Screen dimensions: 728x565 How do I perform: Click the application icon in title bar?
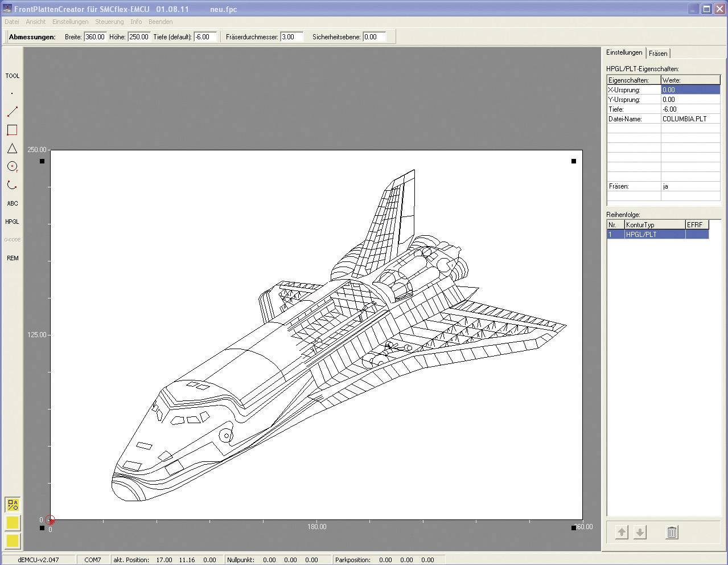point(7,9)
